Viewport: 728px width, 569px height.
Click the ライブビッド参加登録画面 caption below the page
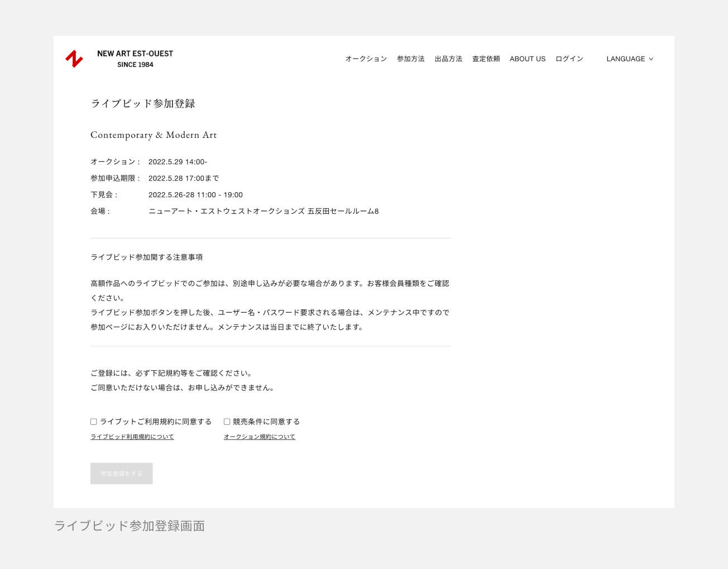(130, 525)
